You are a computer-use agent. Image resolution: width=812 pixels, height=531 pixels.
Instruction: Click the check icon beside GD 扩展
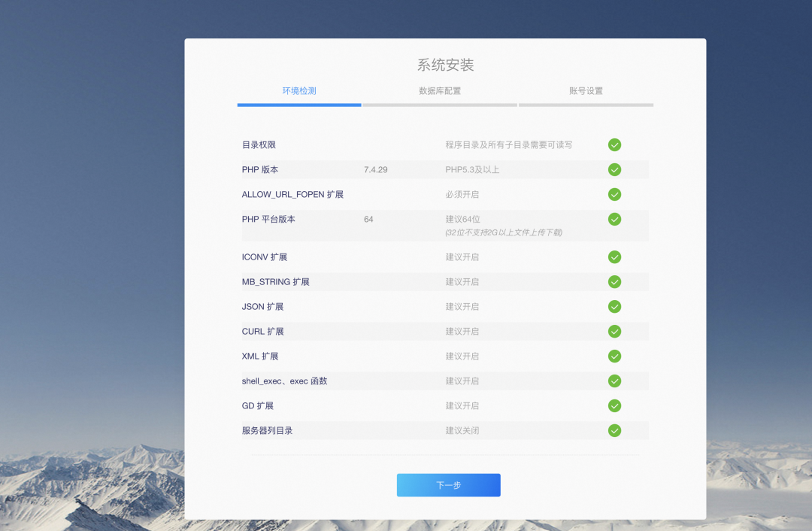pos(614,405)
